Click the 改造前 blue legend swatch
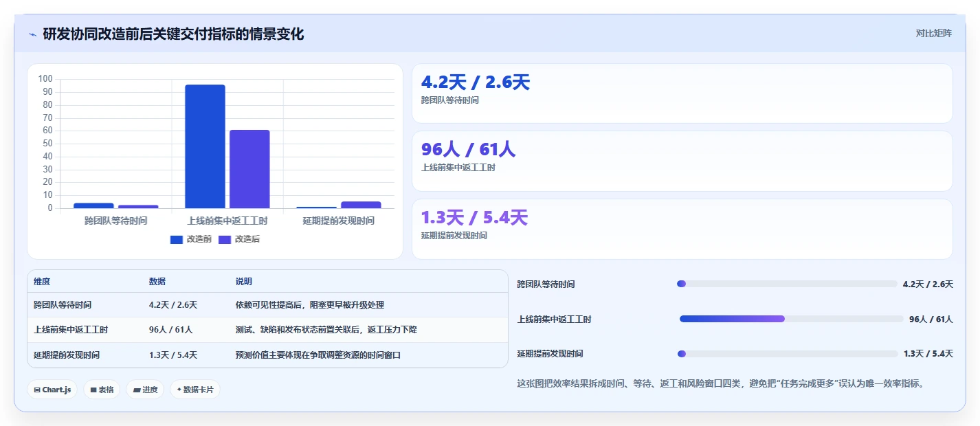The height and width of the screenshot is (426, 980). [177, 239]
